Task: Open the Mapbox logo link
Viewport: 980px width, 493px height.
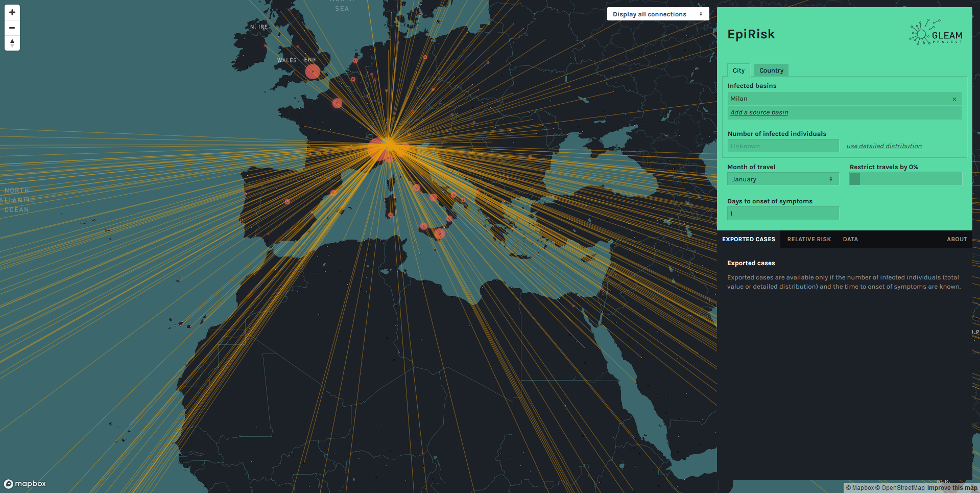Action: pos(25,483)
